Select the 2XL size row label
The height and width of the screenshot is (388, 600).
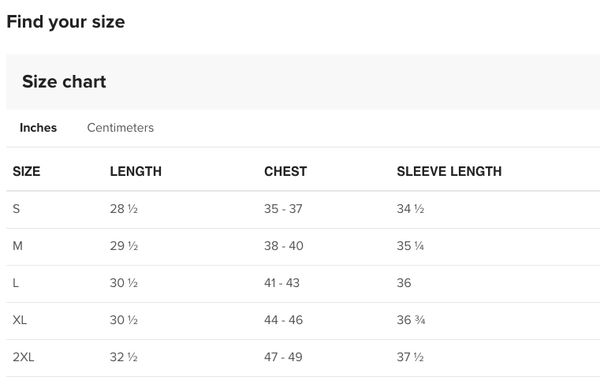pos(23,357)
